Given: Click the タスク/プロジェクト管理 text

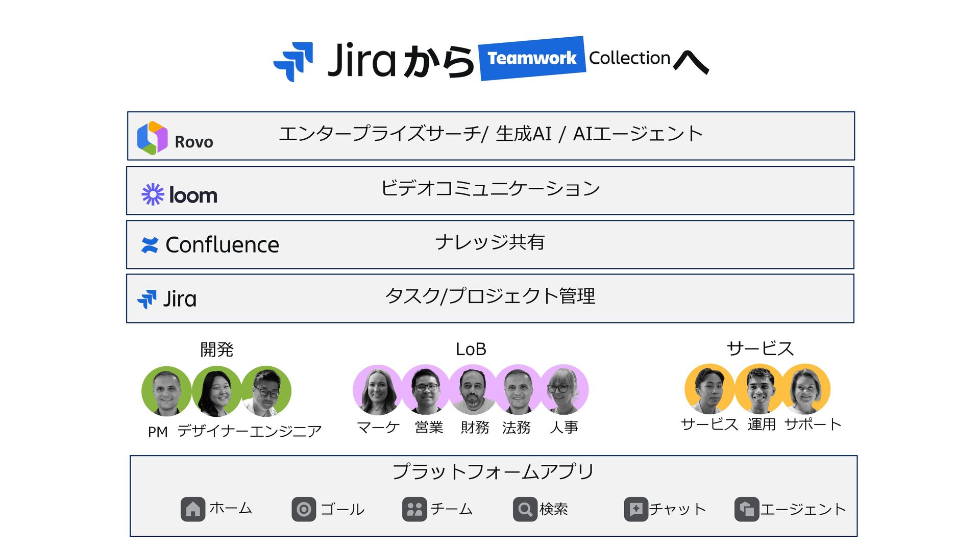Looking at the screenshot, I should (x=490, y=296).
